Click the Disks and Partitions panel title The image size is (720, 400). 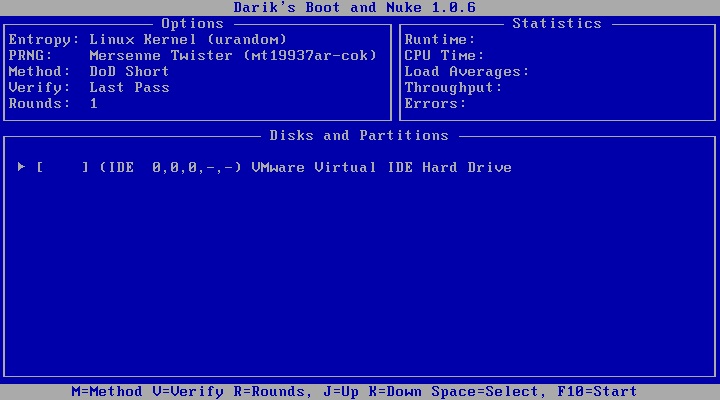click(x=359, y=135)
